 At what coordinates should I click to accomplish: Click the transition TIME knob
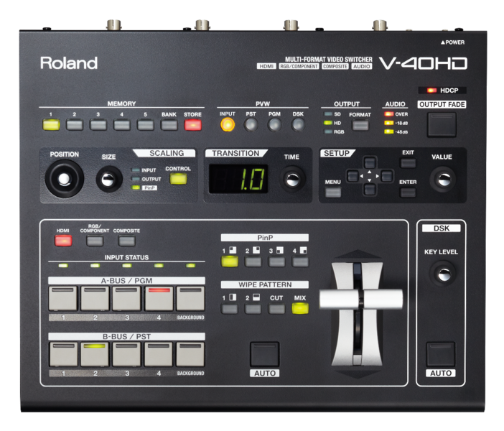pyautogui.click(x=292, y=179)
